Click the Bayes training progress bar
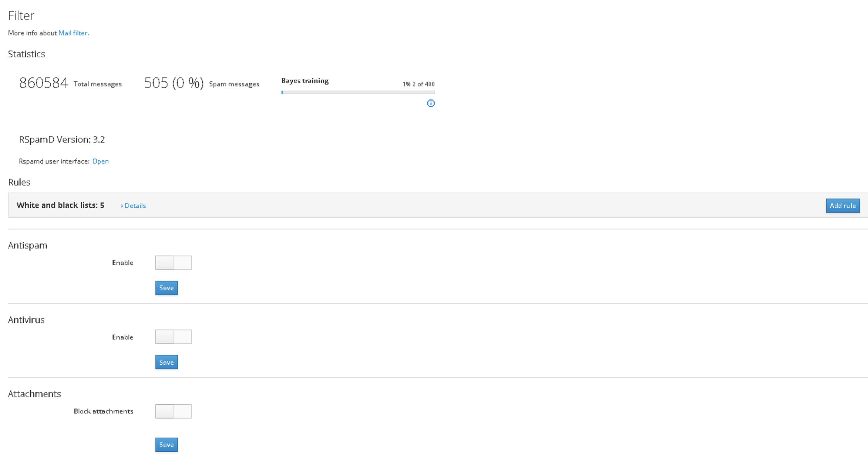This screenshot has width=868, height=465. (x=358, y=92)
